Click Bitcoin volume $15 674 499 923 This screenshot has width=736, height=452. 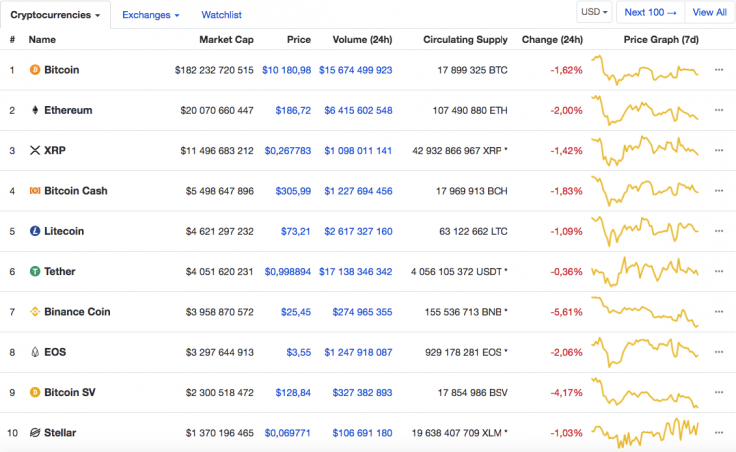point(356,70)
